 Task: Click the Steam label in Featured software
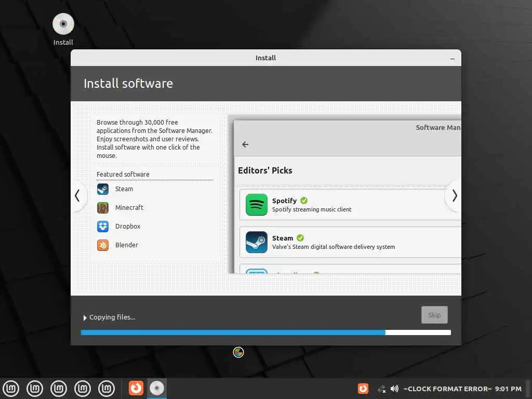click(x=124, y=189)
